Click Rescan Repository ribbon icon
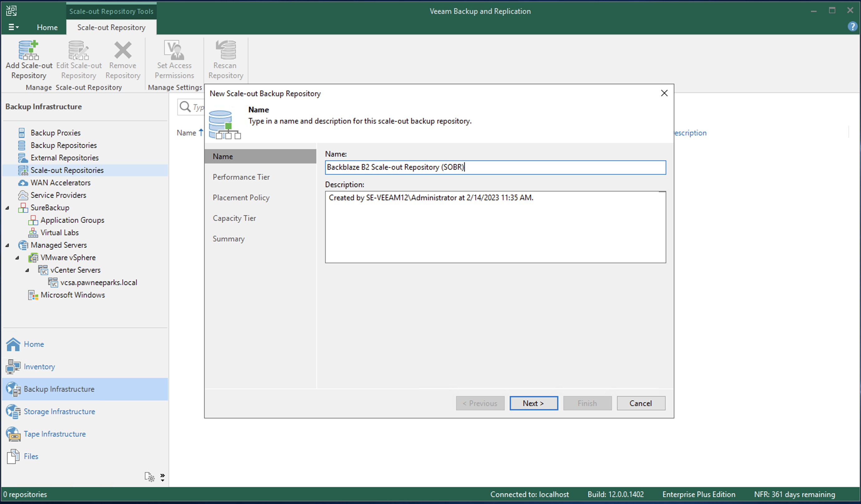Screen dimensions: 861x504 [226, 50]
